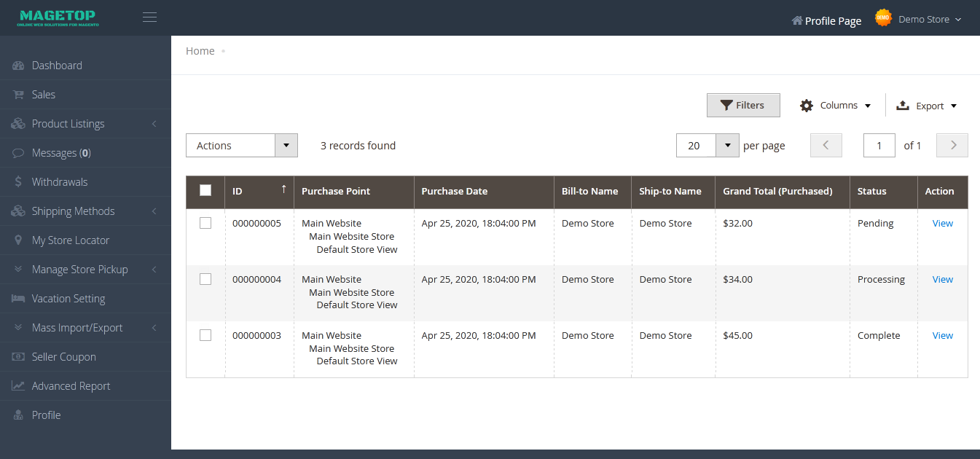Expand the Columns dropdown
Screen dimensions: 980x459
(x=835, y=106)
